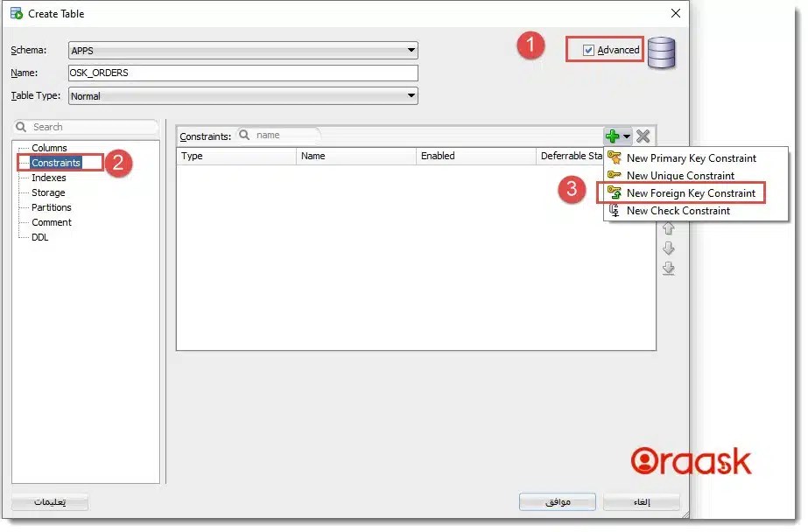Select New Foreign Key Constraint from the menu
The width and height of the screenshot is (808, 532).
(692, 192)
